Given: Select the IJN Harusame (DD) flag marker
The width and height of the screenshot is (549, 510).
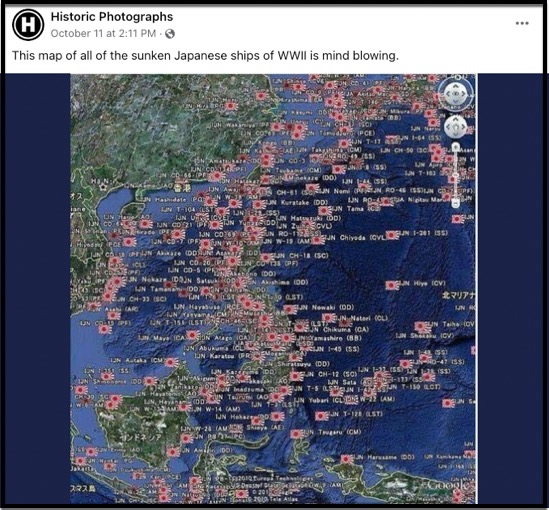Looking at the screenshot, I should (x=347, y=459).
